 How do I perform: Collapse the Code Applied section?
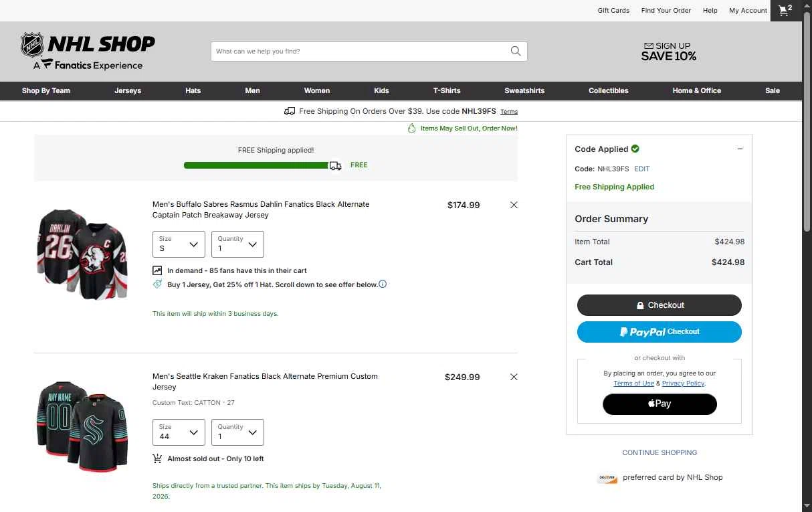(x=740, y=149)
